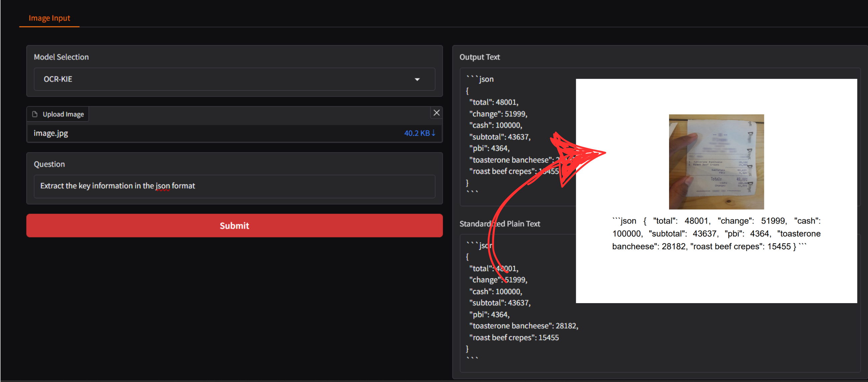Remove the uploaded image with X button
Image resolution: width=868 pixels, height=382 pixels.
coord(436,113)
